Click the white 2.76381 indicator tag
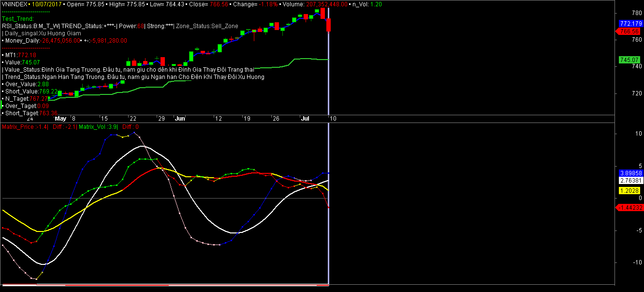The image size is (644, 292). 630,180
